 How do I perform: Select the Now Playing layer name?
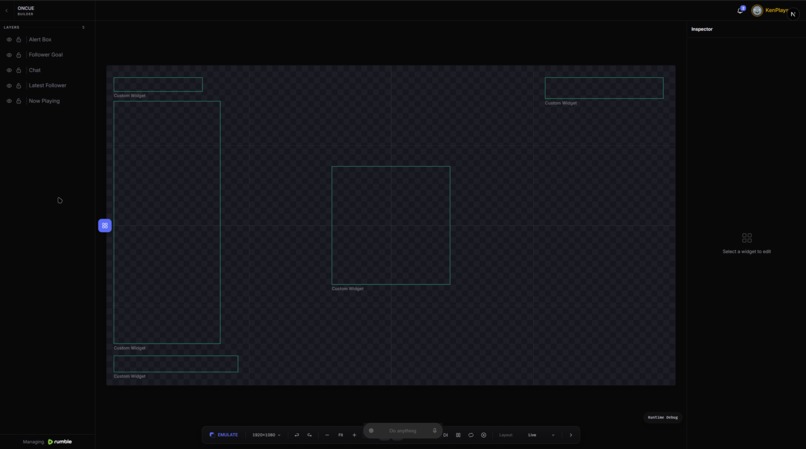(x=44, y=101)
